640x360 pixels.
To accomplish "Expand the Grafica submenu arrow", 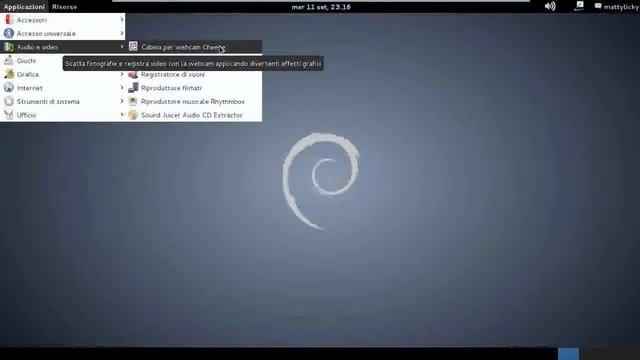I will tap(122, 74).
